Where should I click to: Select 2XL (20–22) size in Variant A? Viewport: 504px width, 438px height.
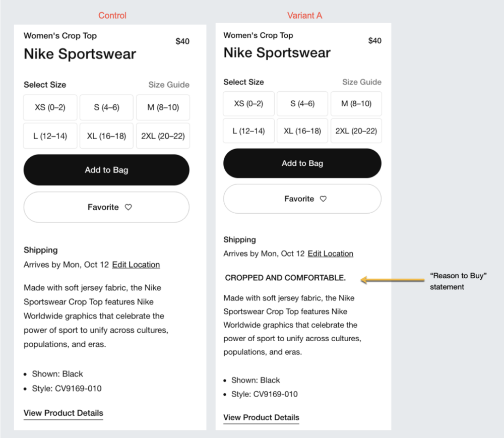[356, 131]
